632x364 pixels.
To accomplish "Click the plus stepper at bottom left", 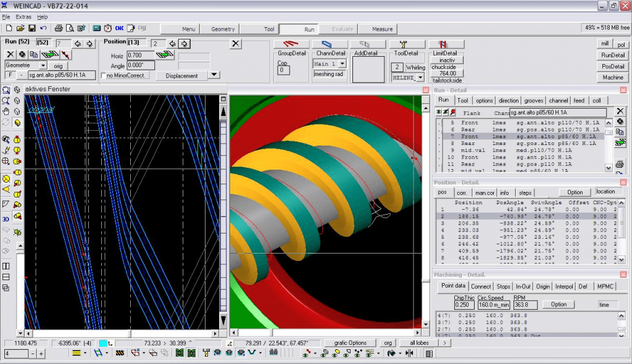I will [41, 354].
